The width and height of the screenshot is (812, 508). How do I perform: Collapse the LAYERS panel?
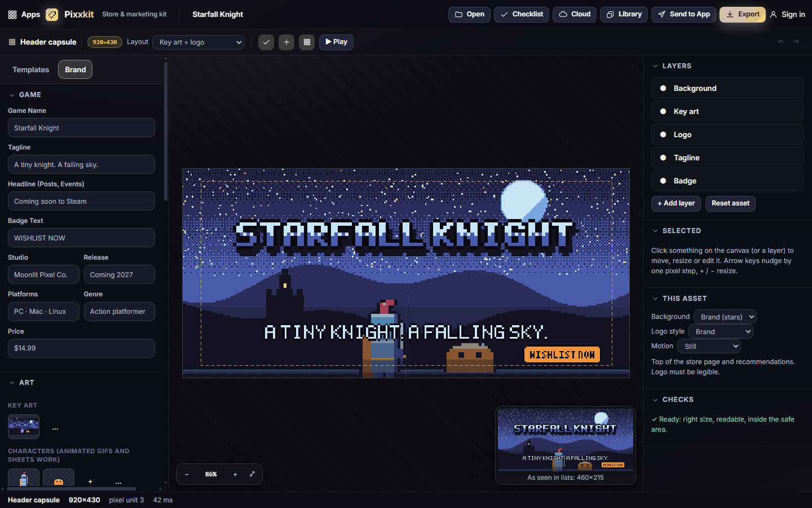click(x=655, y=66)
